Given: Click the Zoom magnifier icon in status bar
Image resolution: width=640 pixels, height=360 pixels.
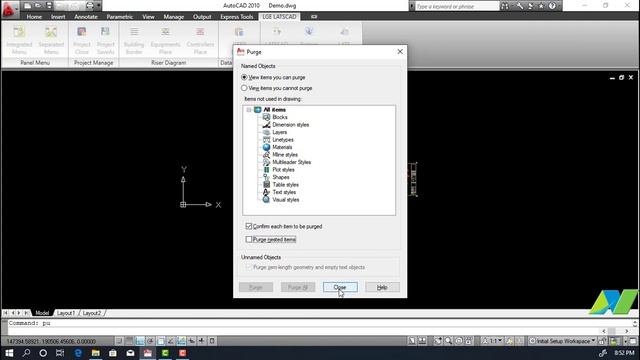Looking at the screenshot, I should (x=448, y=341).
